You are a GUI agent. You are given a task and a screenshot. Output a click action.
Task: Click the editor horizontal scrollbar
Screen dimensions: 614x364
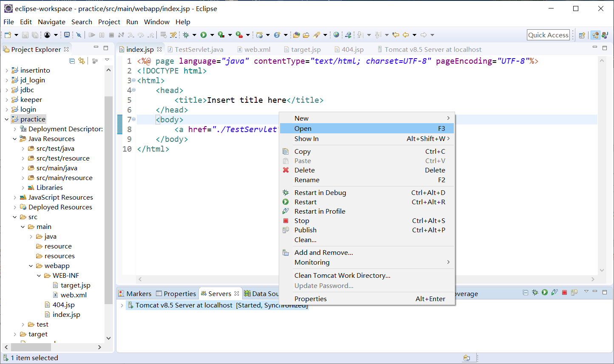coord(366,279)
